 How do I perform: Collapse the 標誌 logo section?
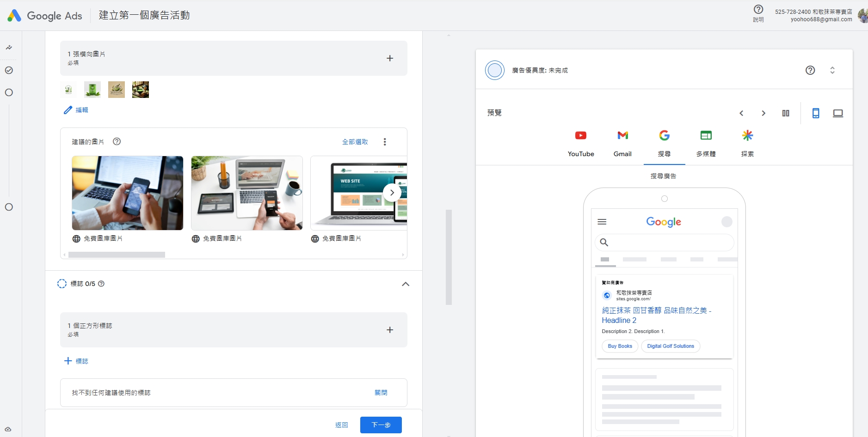tap(406, 284)
